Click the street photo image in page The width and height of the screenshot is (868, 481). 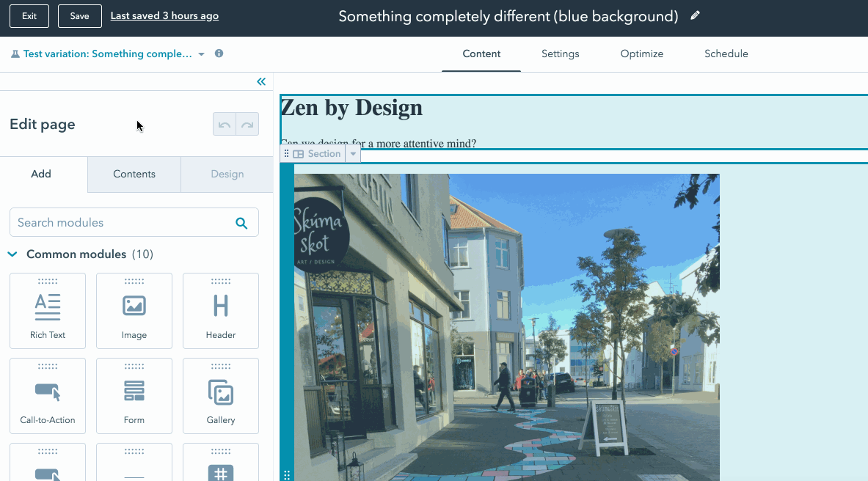506,327
